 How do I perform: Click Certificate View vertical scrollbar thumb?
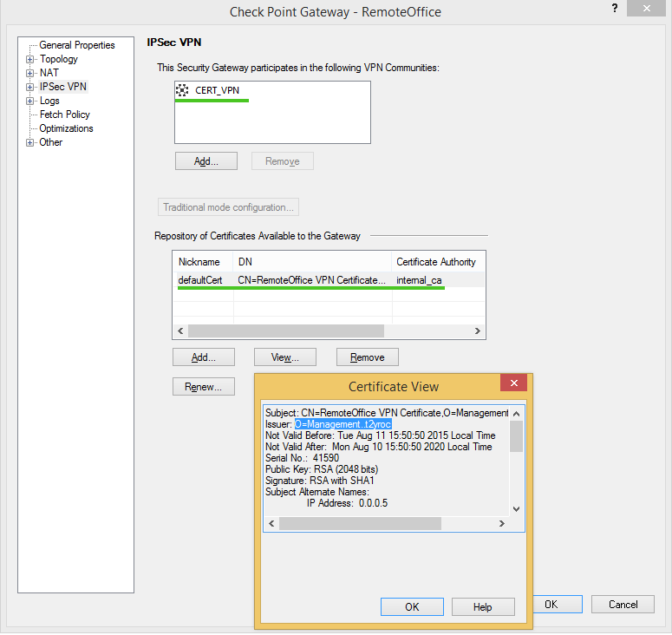pyautogui.click(x=517, y=436)
